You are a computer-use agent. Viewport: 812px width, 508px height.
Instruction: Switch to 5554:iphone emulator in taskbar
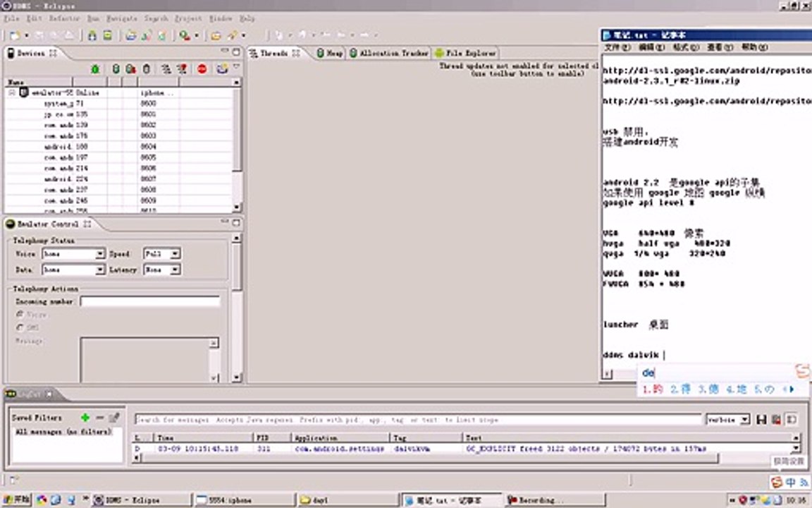[243, 500]
